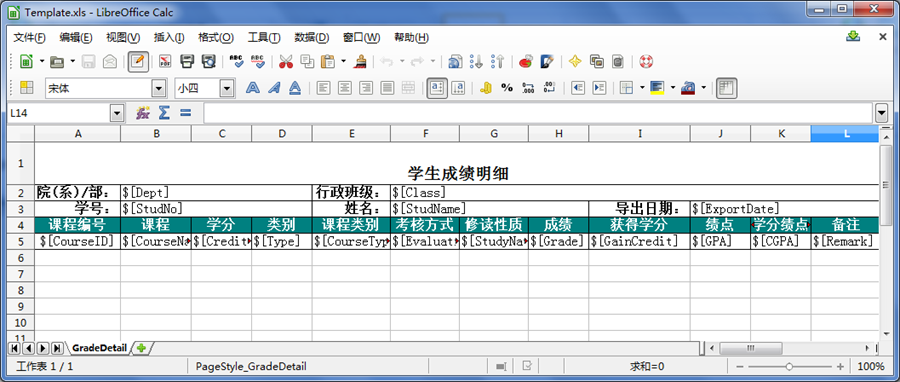Select the Clone Formatting paintbrush

coord(360,61)
